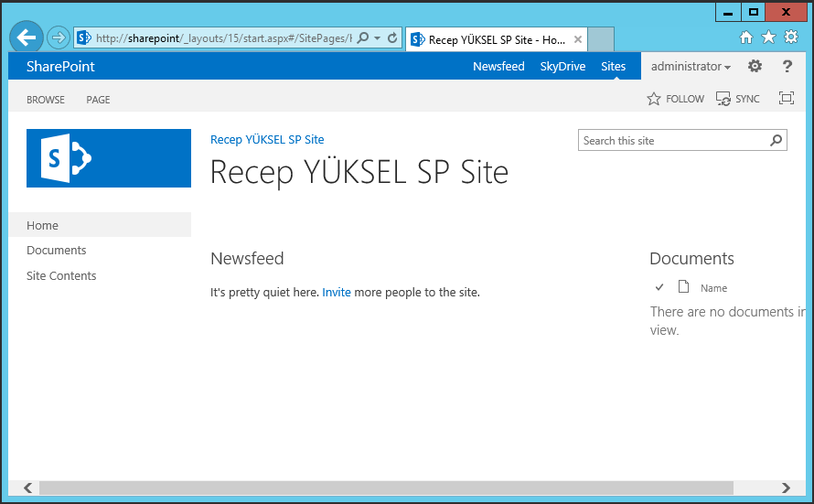Open the address bar autocomplete dropdown arrow
This screenshot has width=814, height=504.
(x=378, y=38)
